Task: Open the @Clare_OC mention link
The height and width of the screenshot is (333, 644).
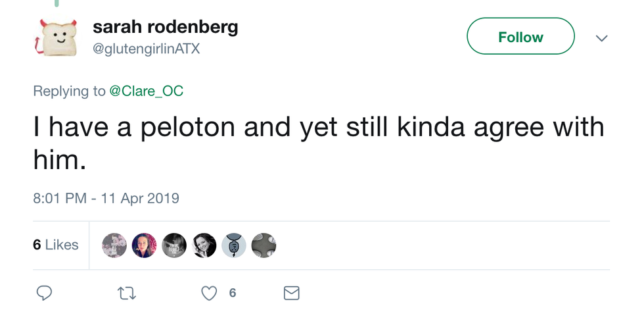Action: (x=146, y=91)
